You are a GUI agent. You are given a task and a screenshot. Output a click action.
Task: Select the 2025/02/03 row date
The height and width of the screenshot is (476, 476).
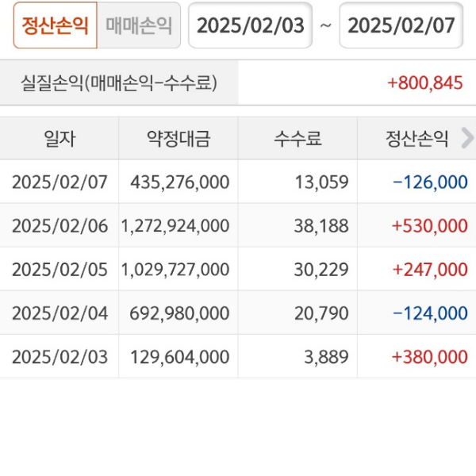point(59,357)
